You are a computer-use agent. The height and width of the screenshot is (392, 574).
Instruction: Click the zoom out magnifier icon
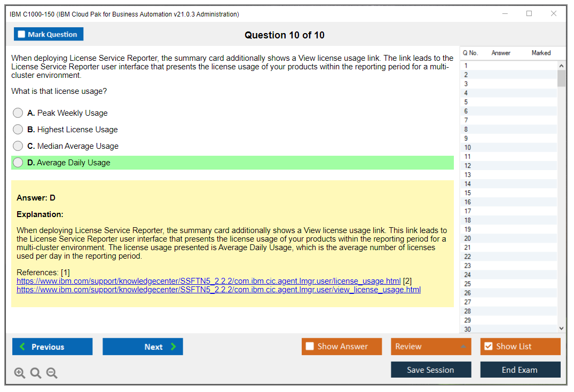click(x=52, y=373)
